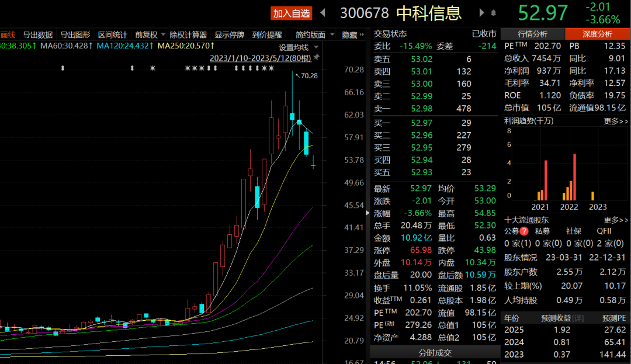631x364 pixels.
Task: Go to previous stock with left arrow
Action: coord(323,13)
